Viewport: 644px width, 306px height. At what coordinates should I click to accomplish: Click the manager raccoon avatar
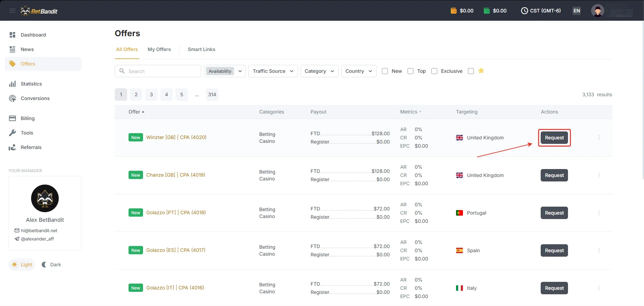(x=45, y=198)
